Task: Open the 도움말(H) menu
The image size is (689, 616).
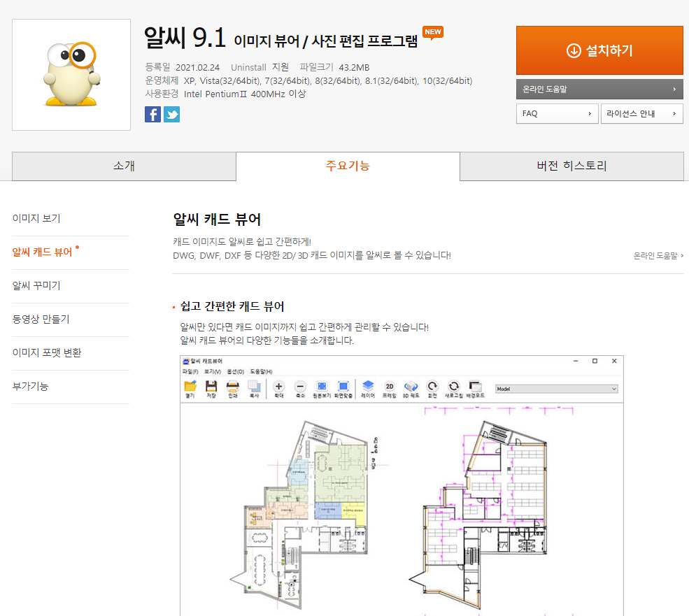Action: 261,372
